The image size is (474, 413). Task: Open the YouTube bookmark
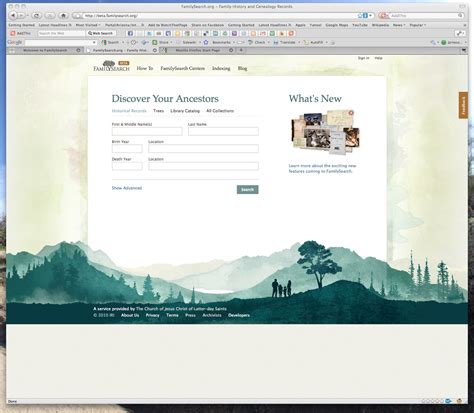coord(360,25)
